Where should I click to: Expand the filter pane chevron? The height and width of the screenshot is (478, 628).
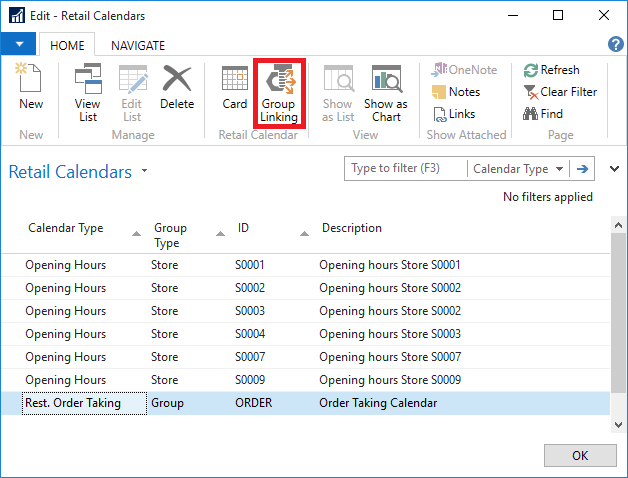614,169
